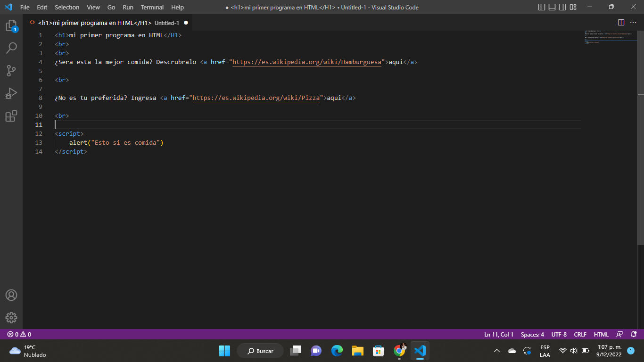The image size is (644, 362).
Task: Click the Pizza Wikipedia URL in code
Action: [256, 98]
